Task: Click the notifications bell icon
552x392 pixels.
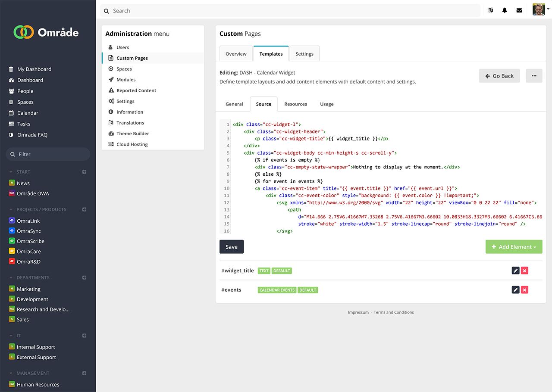Action: tap(505, 11)
